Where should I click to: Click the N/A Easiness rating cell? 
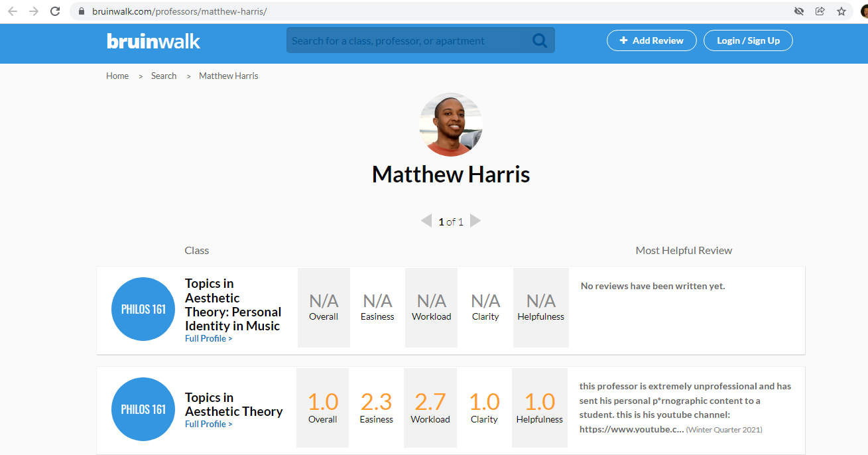pos(377,307)
